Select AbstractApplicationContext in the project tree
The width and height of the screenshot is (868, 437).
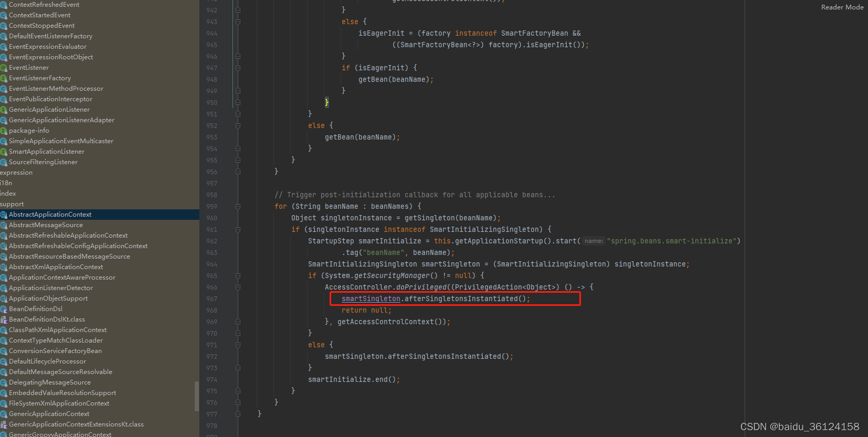point(50,215)
